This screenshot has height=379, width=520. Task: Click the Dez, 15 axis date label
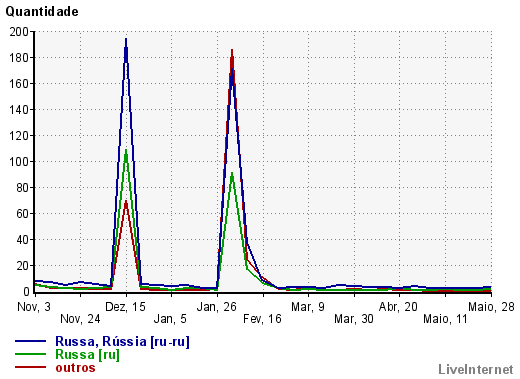pos(125,307)
